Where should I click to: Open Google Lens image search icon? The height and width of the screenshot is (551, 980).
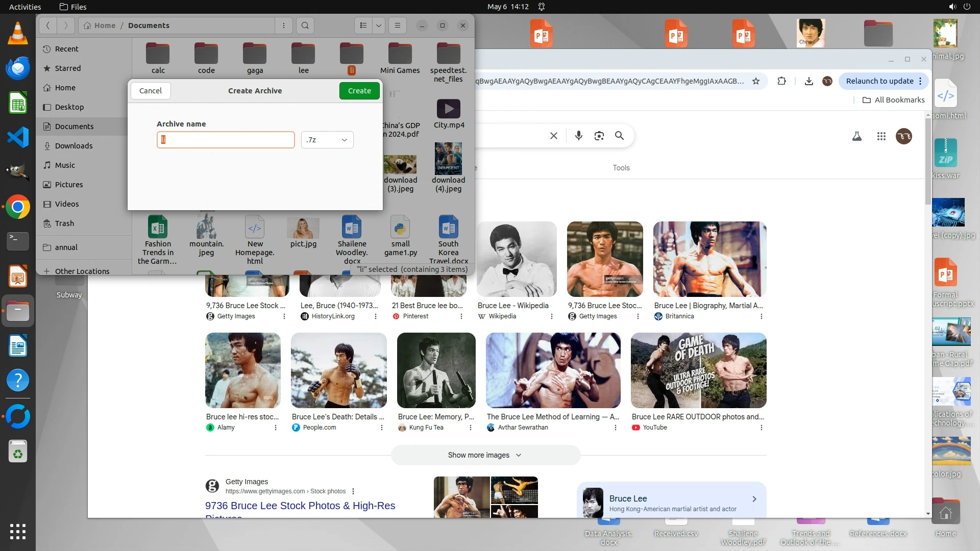click(x=599, y=136)
